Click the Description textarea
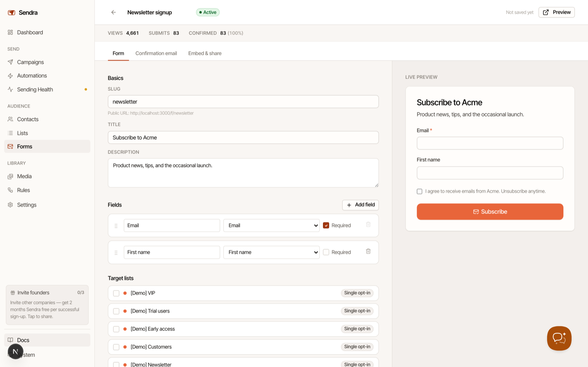Viewport: 588px width, 367px height. 243,173
